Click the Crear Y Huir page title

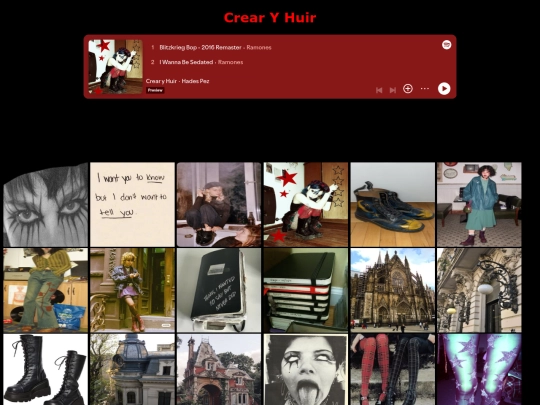tap(270, 18)
